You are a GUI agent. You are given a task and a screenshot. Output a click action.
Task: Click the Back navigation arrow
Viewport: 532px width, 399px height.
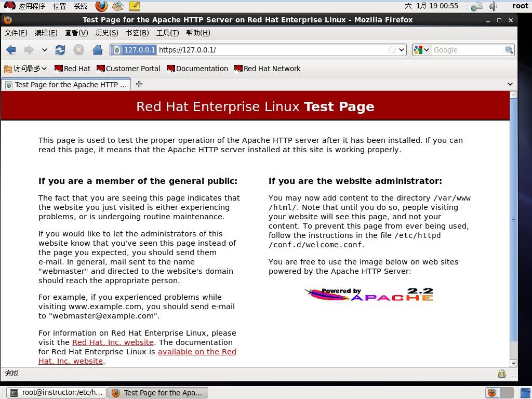click(x=11, y=50)
